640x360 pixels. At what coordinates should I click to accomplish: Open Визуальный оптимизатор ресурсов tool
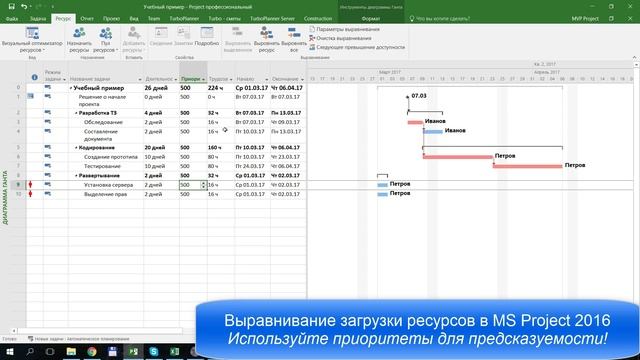point(32,39)
